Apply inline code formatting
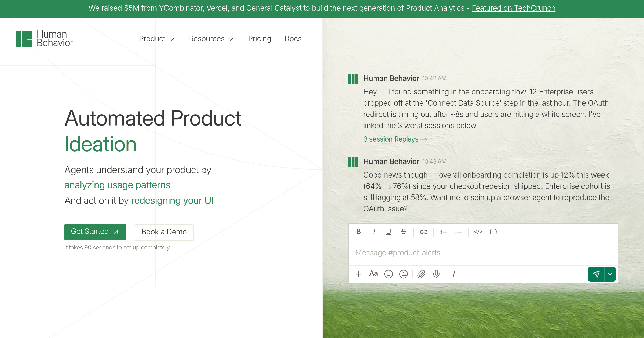Image resolution: width=644 pixels, height=338 pixels. (478, 232)
